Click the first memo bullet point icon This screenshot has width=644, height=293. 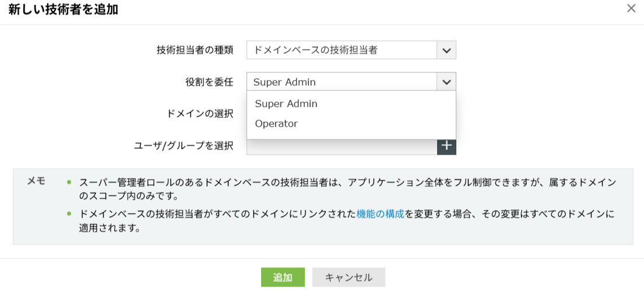[69, 183]
